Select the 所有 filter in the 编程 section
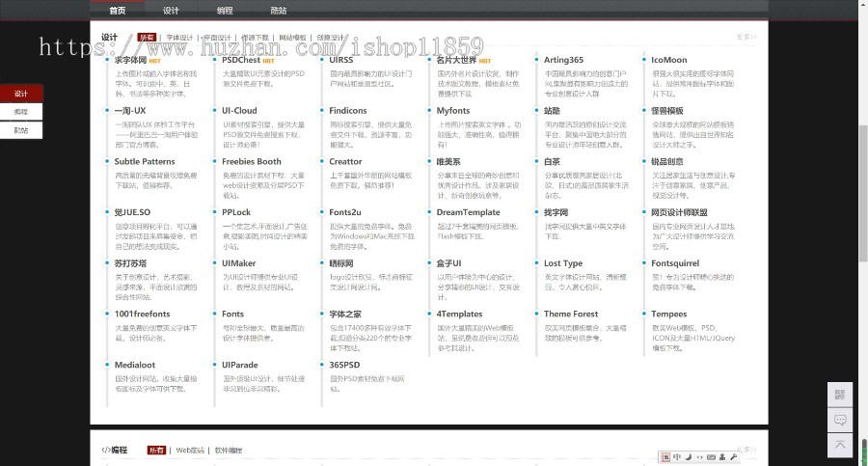 156,450
